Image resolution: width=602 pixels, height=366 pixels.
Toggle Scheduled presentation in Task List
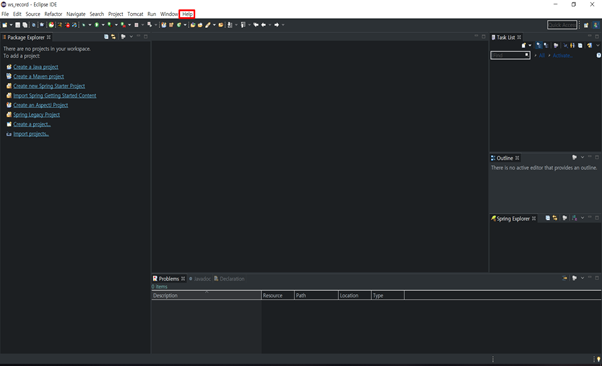click(546, 45)
